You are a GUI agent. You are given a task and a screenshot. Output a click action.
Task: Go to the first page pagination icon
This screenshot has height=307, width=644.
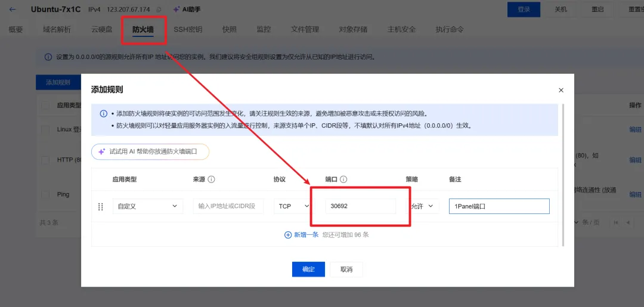(615, 222)
